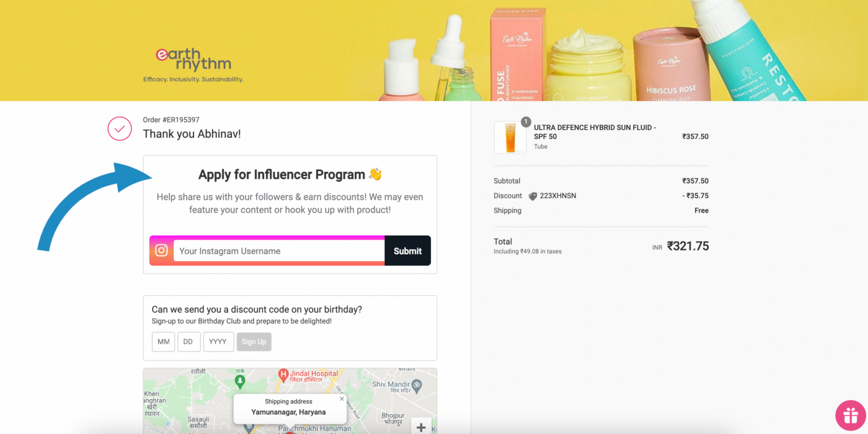Click Yamunanagar, Haryana in map popup
Image resolution: width=868 pixels, height=434 pixels.
click(288, 412)
